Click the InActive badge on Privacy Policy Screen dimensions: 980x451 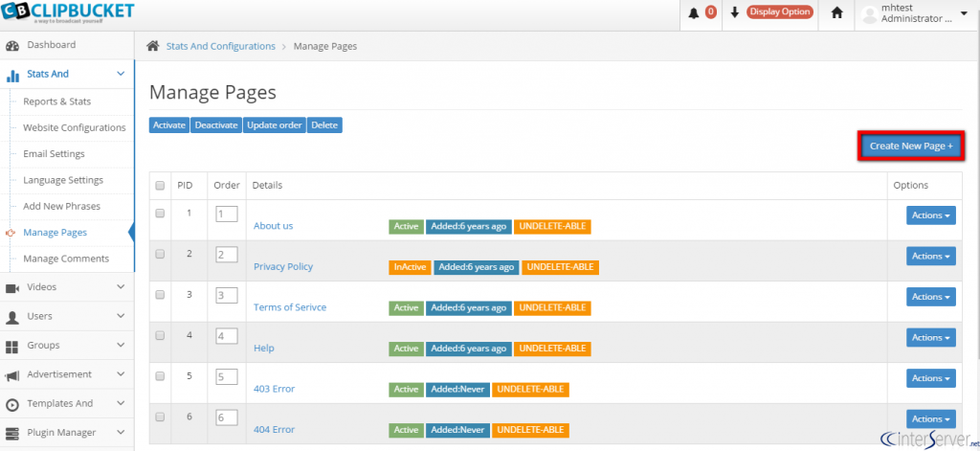coord(410,267)
